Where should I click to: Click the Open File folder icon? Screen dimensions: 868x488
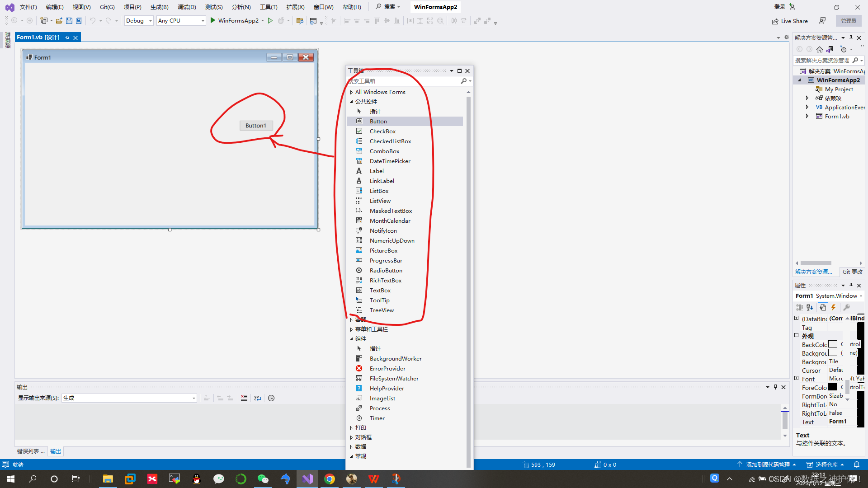pyautogui.click(x=59, y=21)
